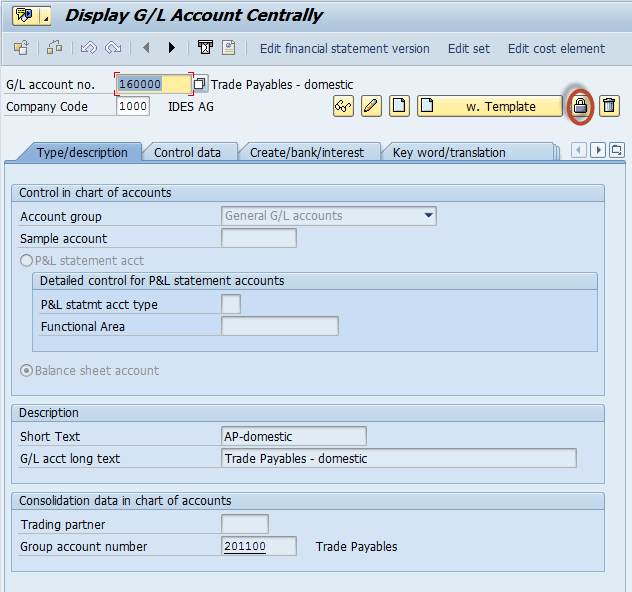
Task: Click the Short Text input field
Action: pyautogui.click(x=293, y=436)
